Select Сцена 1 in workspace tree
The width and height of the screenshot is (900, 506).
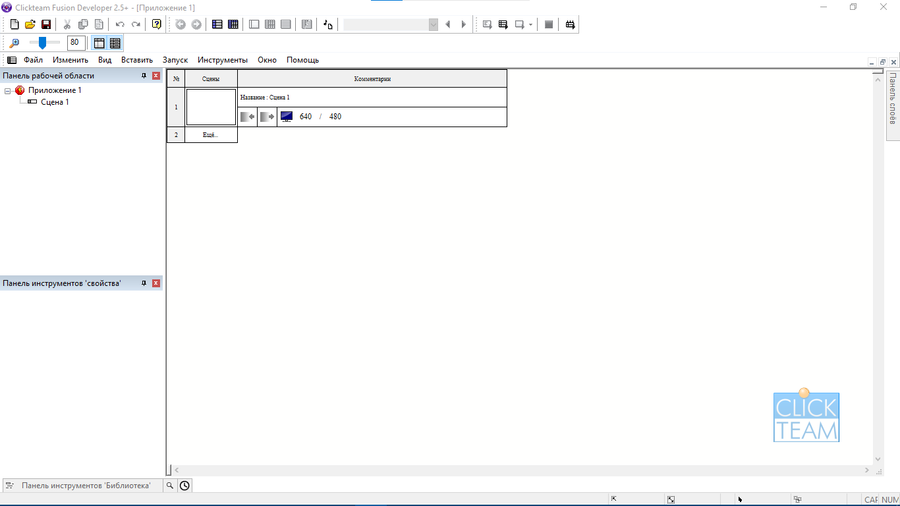tap(55, 102)
